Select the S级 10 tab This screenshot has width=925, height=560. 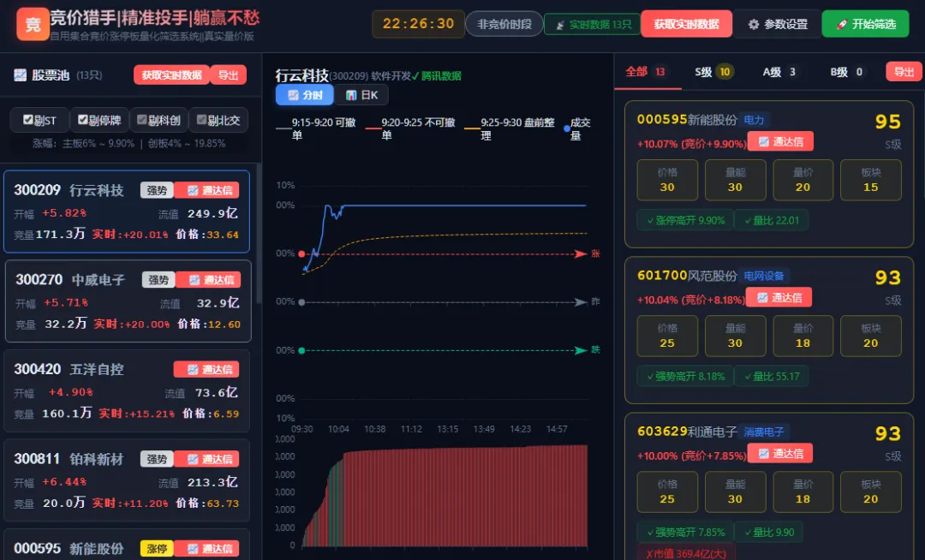tap(713, 72)
